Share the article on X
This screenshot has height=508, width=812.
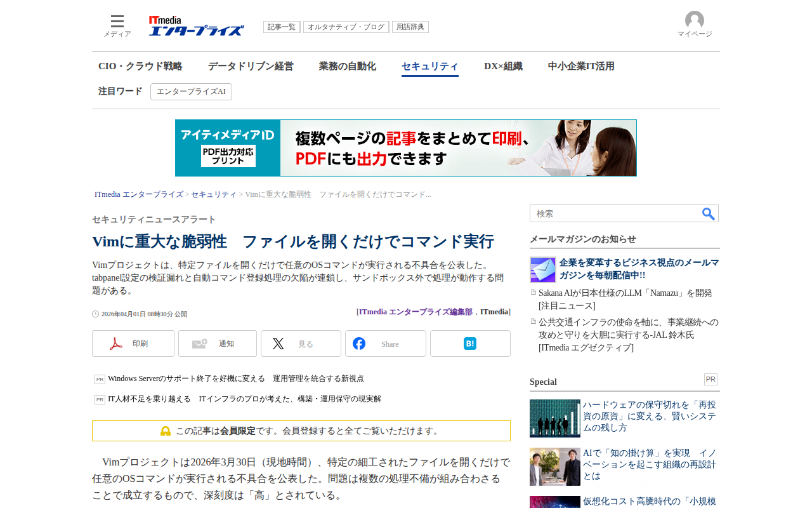click(x=301, y=344)
